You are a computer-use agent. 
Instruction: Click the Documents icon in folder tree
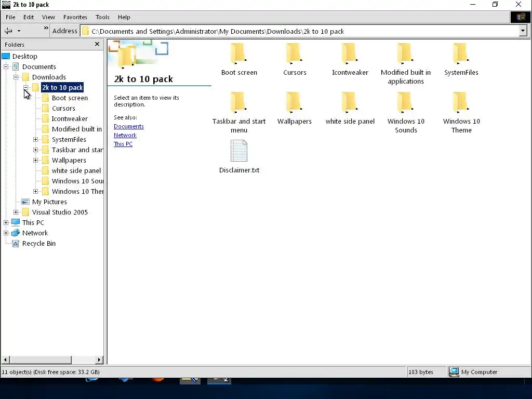click(16, 67)
